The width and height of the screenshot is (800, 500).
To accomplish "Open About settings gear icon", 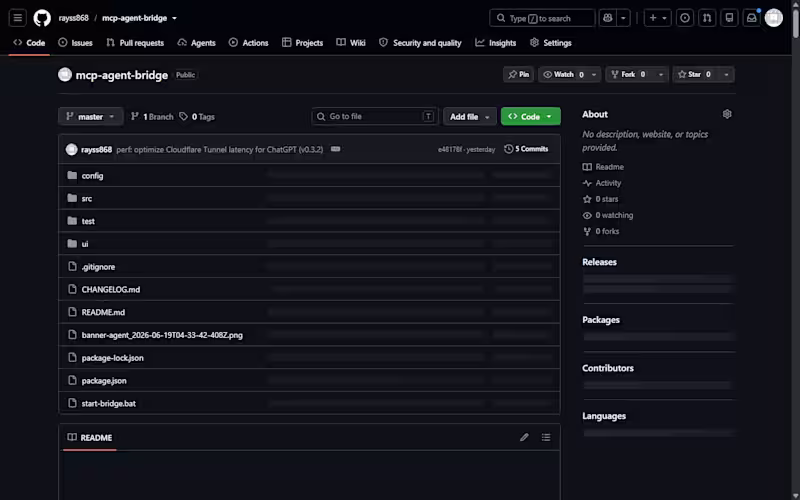I will click(727, 114).
